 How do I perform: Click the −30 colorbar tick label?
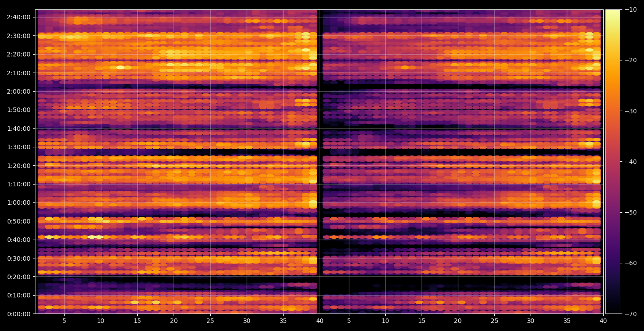[630, 111]
